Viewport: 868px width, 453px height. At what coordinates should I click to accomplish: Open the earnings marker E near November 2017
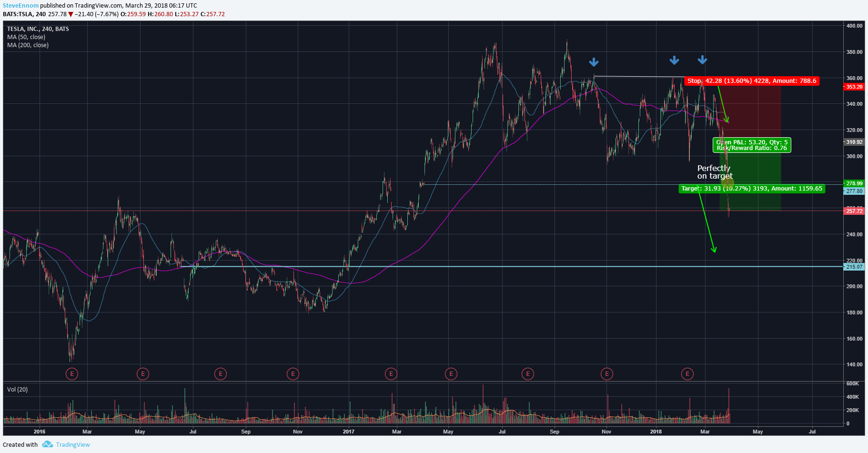coord(607,374)
